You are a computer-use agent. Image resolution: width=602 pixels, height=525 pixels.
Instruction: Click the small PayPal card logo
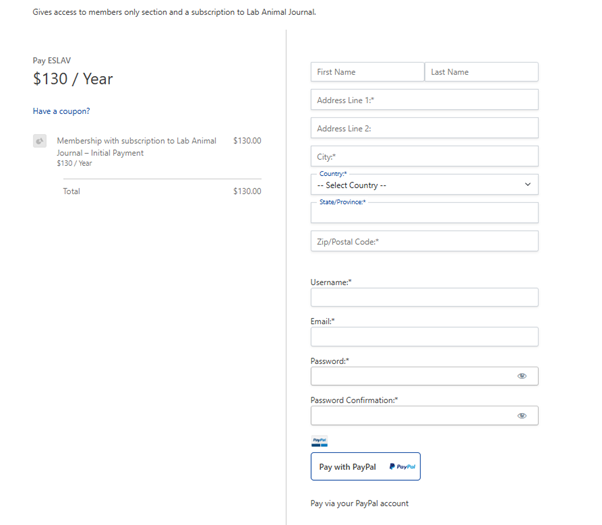click(x=320, y=441)
